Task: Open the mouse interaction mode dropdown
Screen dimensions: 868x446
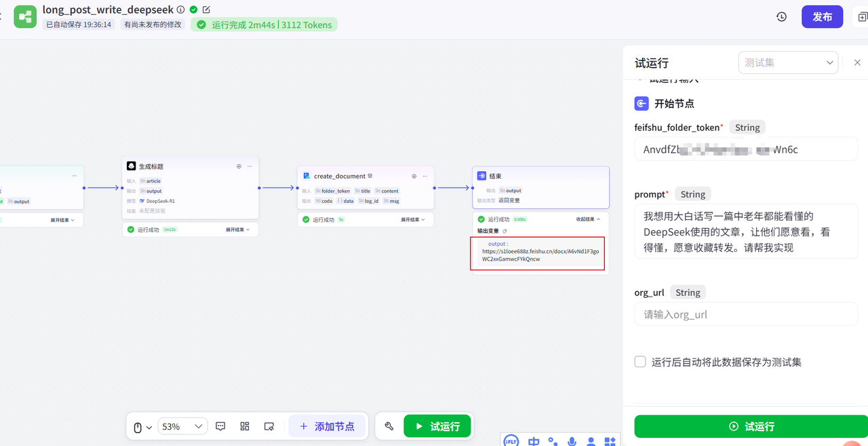Action: 142,427
